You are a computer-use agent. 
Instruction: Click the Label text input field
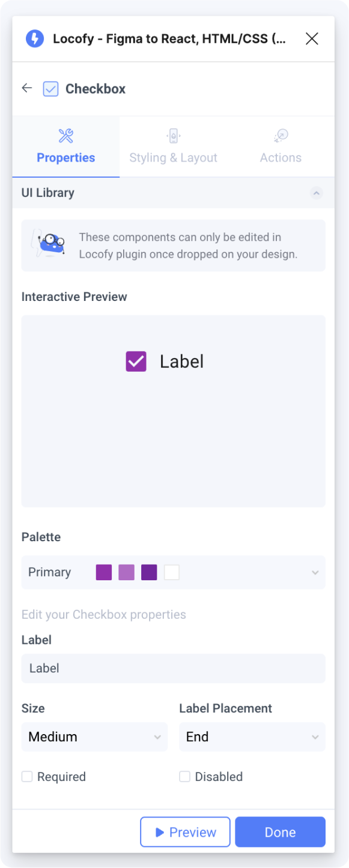[x=173, y=668]
